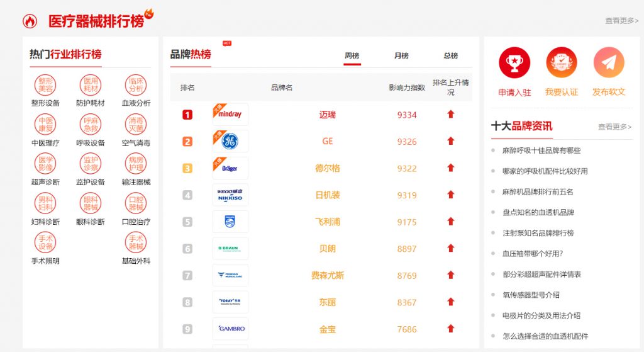Viewport: 644px width, 352px height.
Task: Open the 防护耗材 category icon
Action: click(91, 85)
